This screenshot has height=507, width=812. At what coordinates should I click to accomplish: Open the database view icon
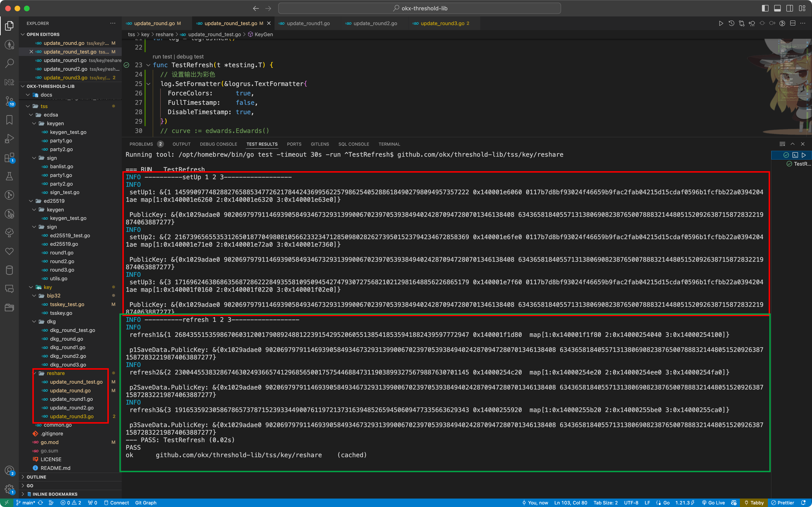coord(9,270)
